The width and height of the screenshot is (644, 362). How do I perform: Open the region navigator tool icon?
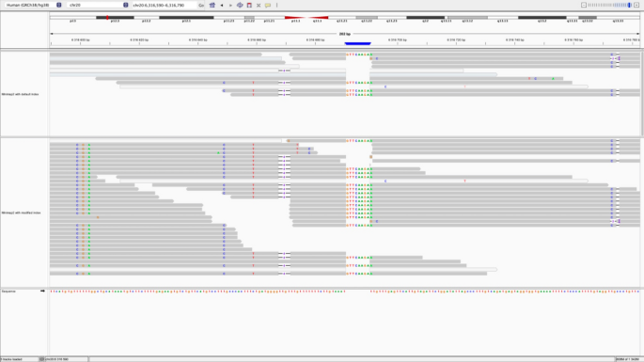click(249, 6)
